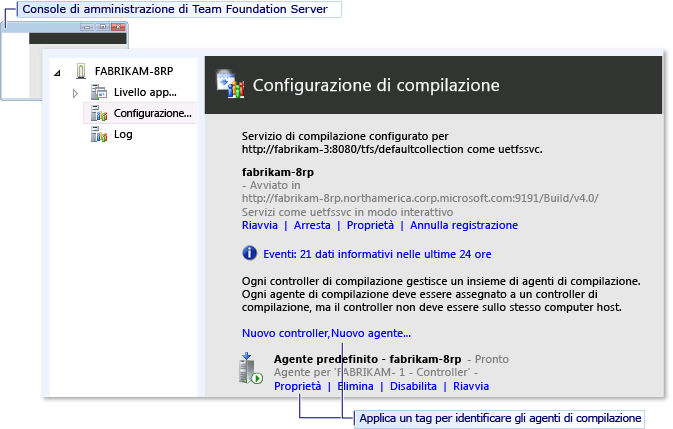This screenshot has width=673, height=429.
Task: Minimize the small background console window
Action: coord(87,27)
